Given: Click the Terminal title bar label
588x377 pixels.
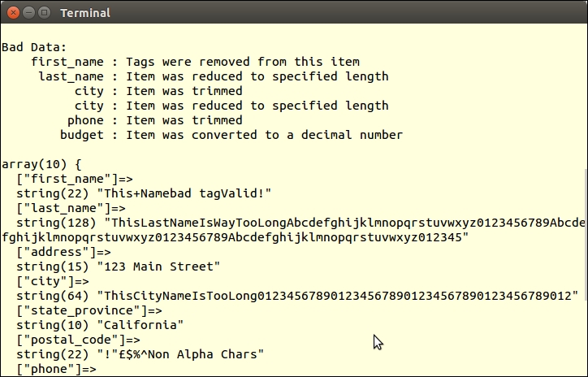Looking at the screenshot, I should 86,13.
